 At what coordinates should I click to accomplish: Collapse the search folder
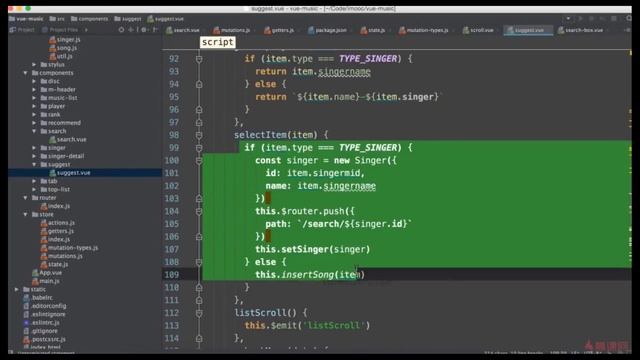pyautogui.click(x=34, y=131)
